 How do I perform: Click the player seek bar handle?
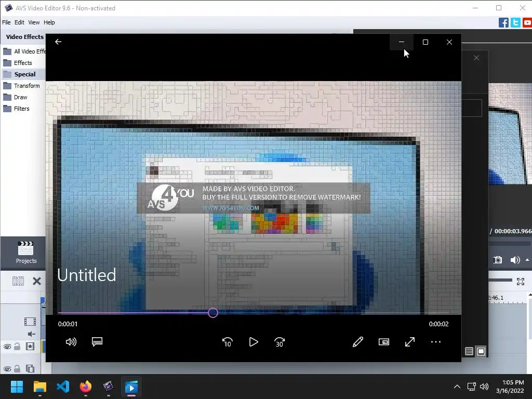pos(212,313)
